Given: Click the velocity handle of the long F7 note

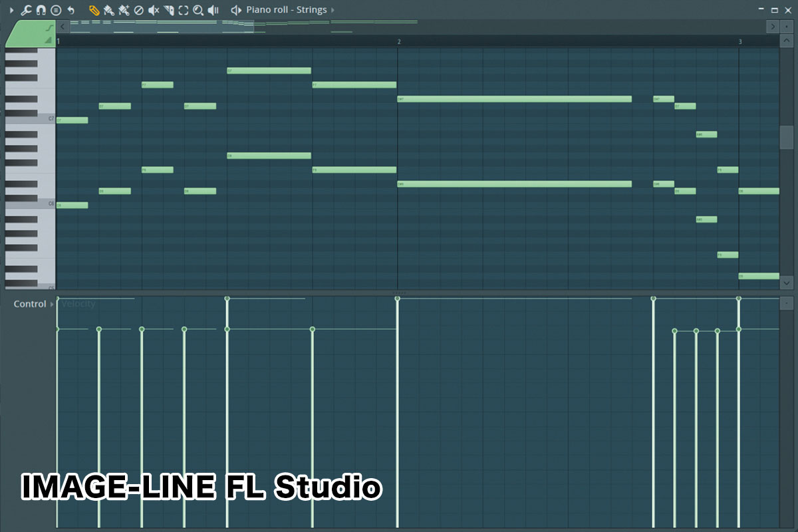Looking at the screenshot, I should click(313, 329).
